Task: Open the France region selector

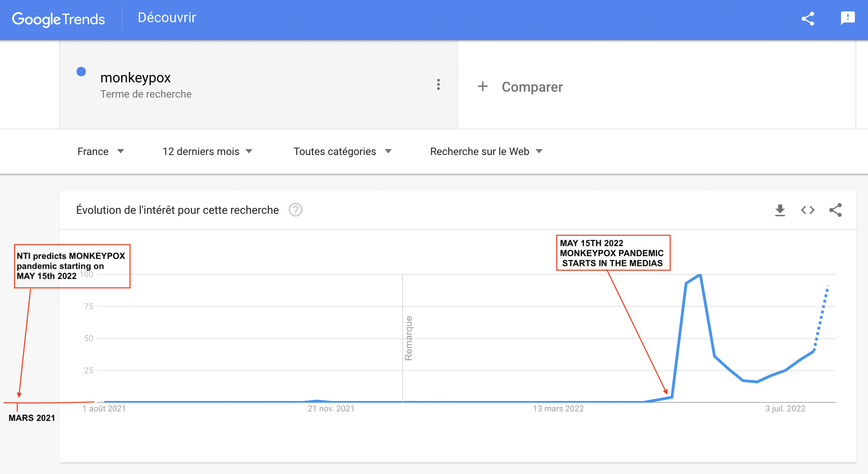Action: (101, 151)
